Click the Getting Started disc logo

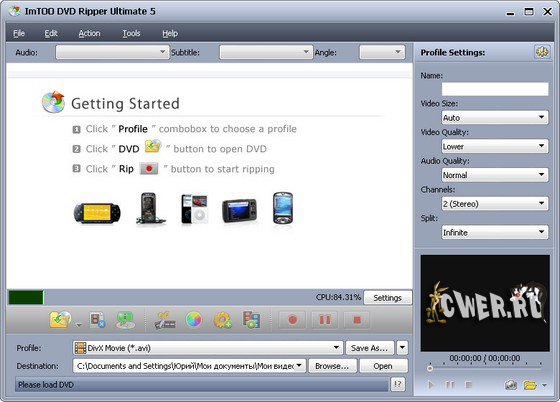click(53, 102)
